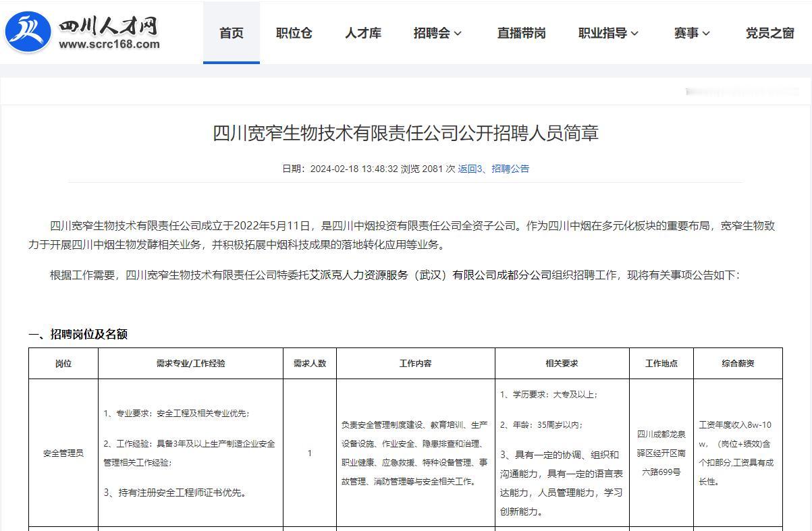Open the 人才库 menu item

363,33
